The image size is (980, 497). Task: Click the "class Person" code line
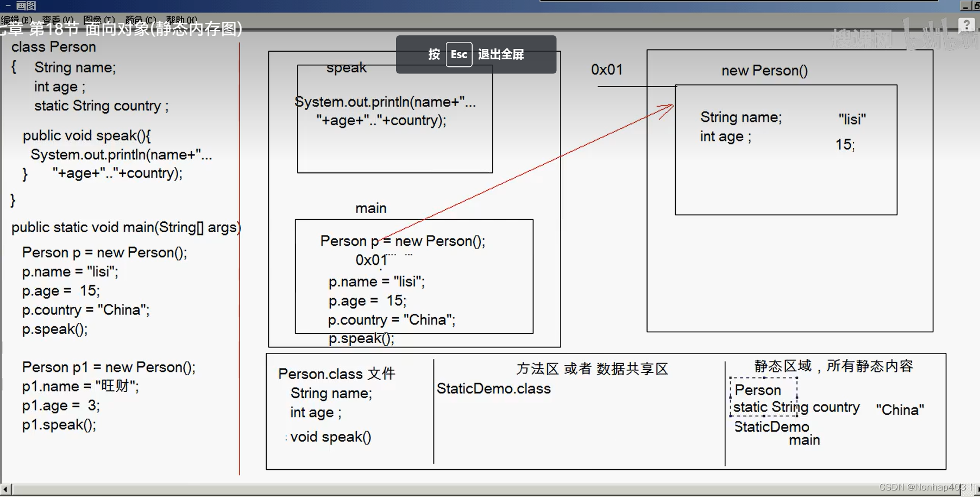tap(54, 47)
